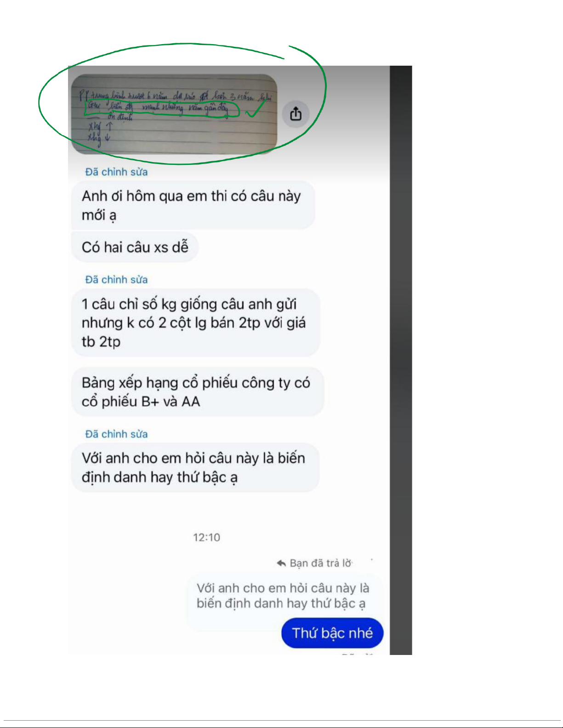Tap the green check mark on the note
This screenshot has height=728, width=563.
click(x=255, y=109)
